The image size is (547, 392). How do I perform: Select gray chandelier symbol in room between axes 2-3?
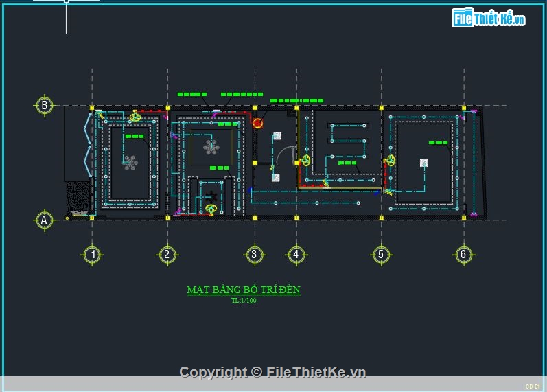[211, 147]
